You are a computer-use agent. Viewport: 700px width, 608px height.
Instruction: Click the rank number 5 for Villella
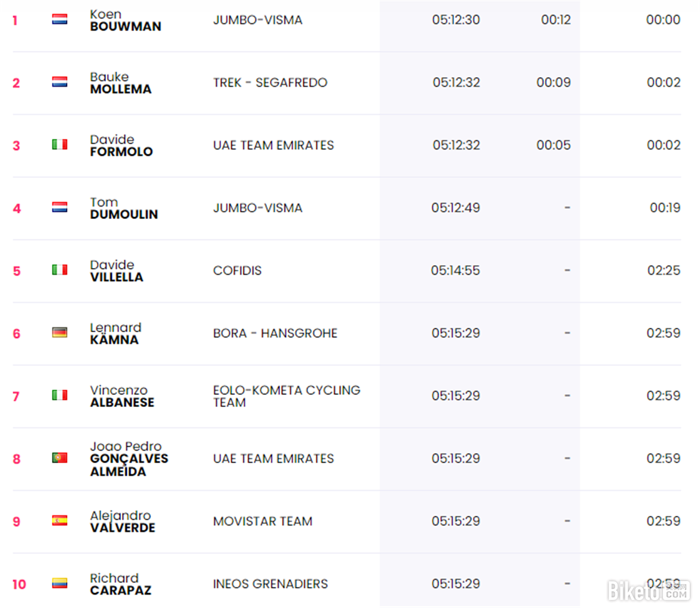pyautogui.click(x=17, y=271)
